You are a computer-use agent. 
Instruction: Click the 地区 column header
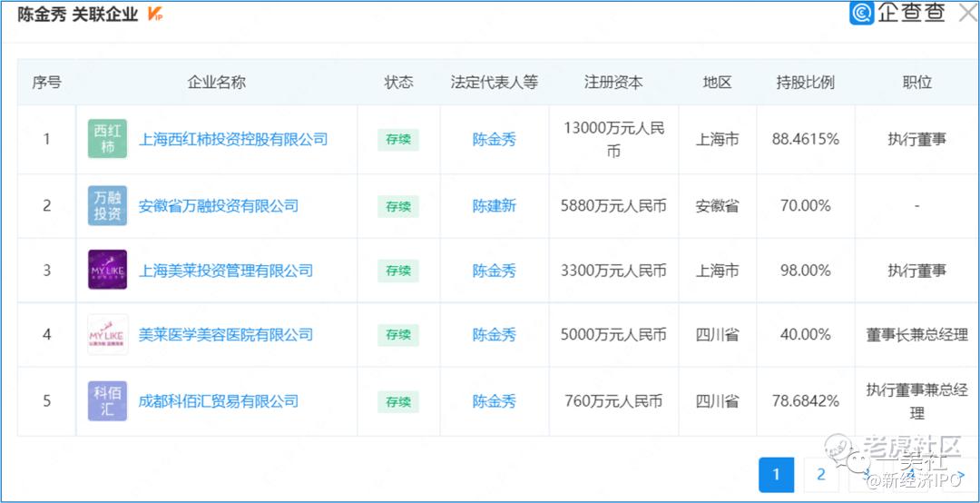click(x=718, y=83)
